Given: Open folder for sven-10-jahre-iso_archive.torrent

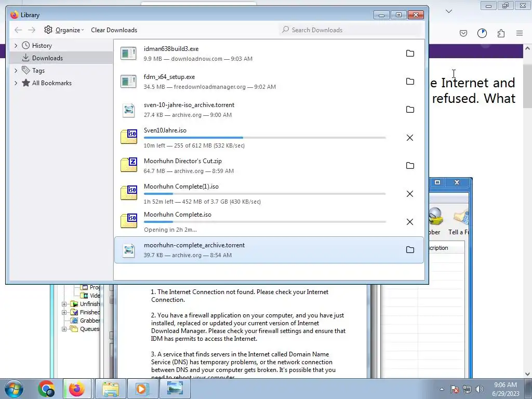Looking at the screenshot, I should (410, 109).
